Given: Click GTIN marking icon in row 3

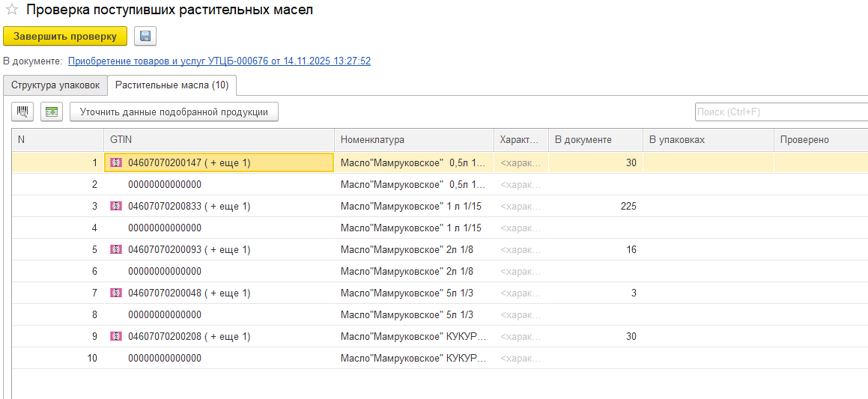Looking at the screenshot, I should [116, 206].
